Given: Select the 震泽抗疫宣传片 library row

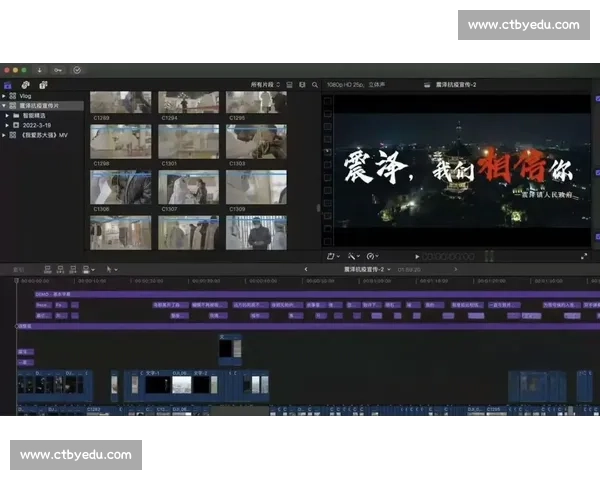Looking at the screenshot, I should point(42,106).
